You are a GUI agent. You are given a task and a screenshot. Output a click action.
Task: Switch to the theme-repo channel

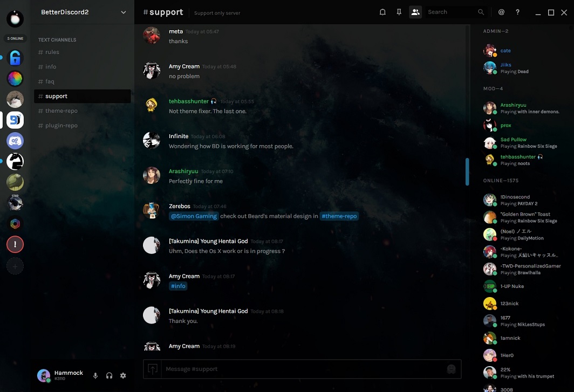(61, 111)
